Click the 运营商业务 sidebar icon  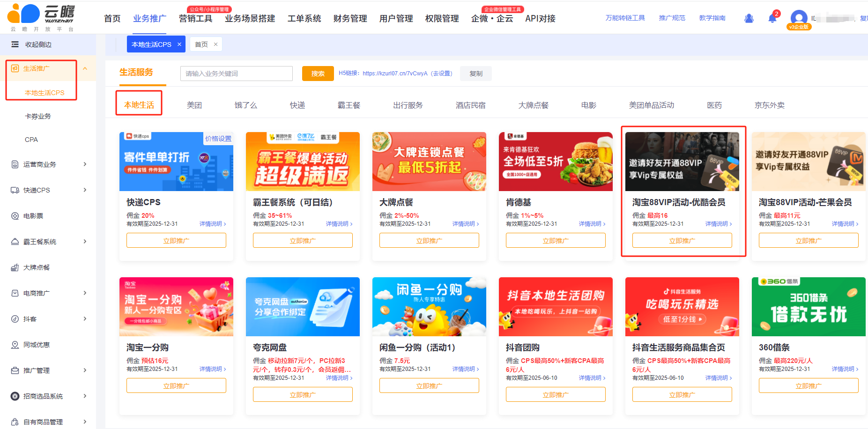point(15,164)
